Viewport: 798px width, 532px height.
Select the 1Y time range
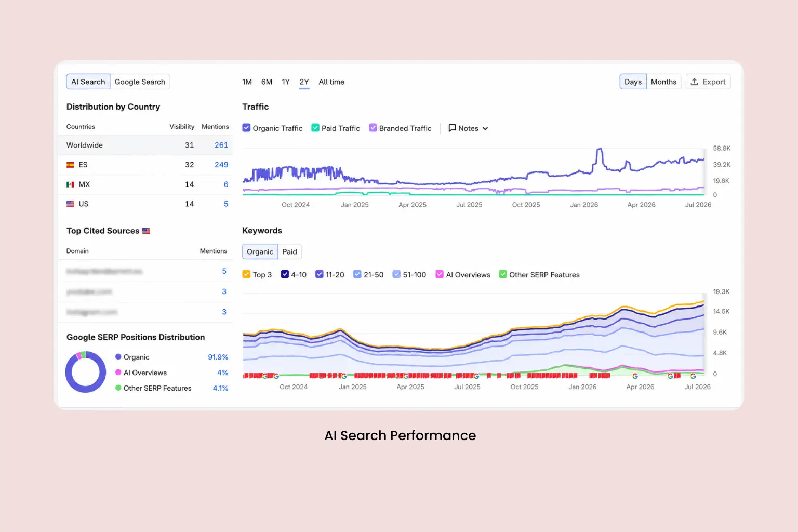(286, 82)
